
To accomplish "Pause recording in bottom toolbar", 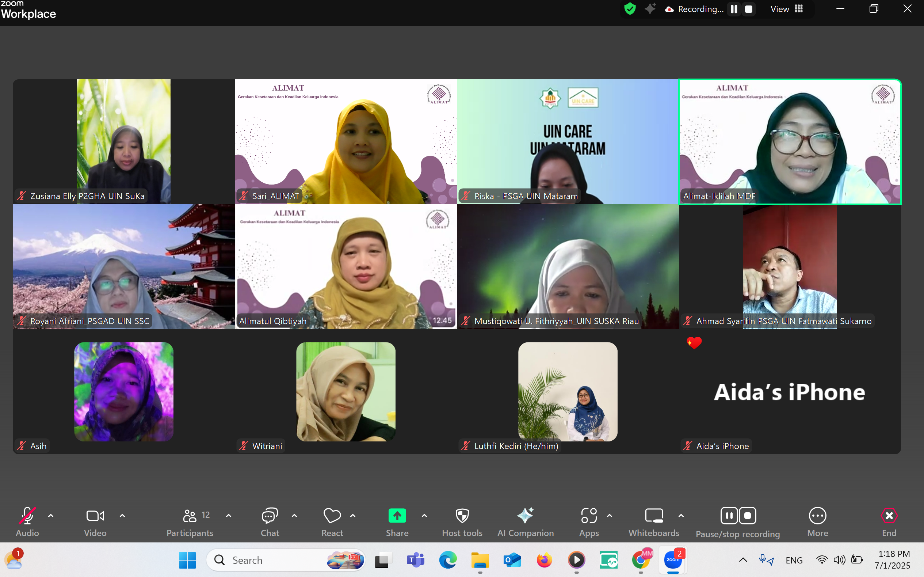I will 729,516.
